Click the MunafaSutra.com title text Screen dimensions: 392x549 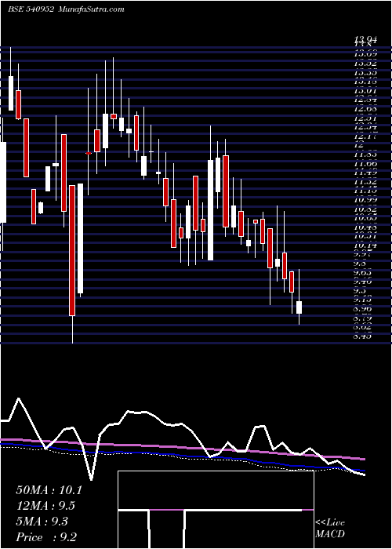[x=91, y=9]
